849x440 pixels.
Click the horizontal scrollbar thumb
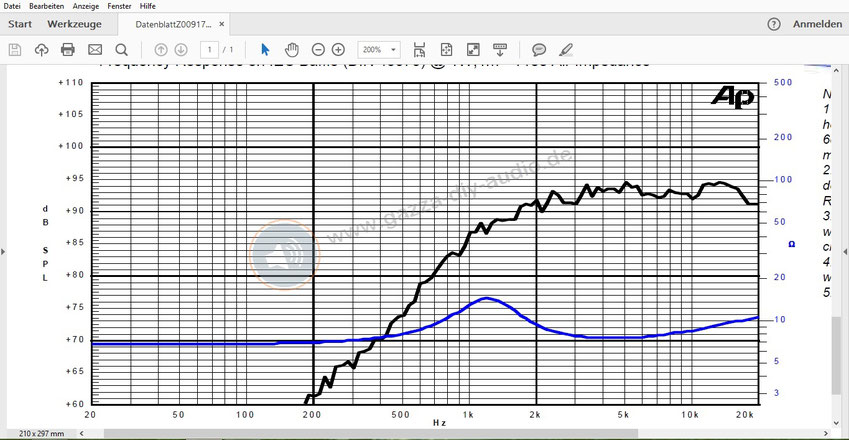click(x=371, y=434)
